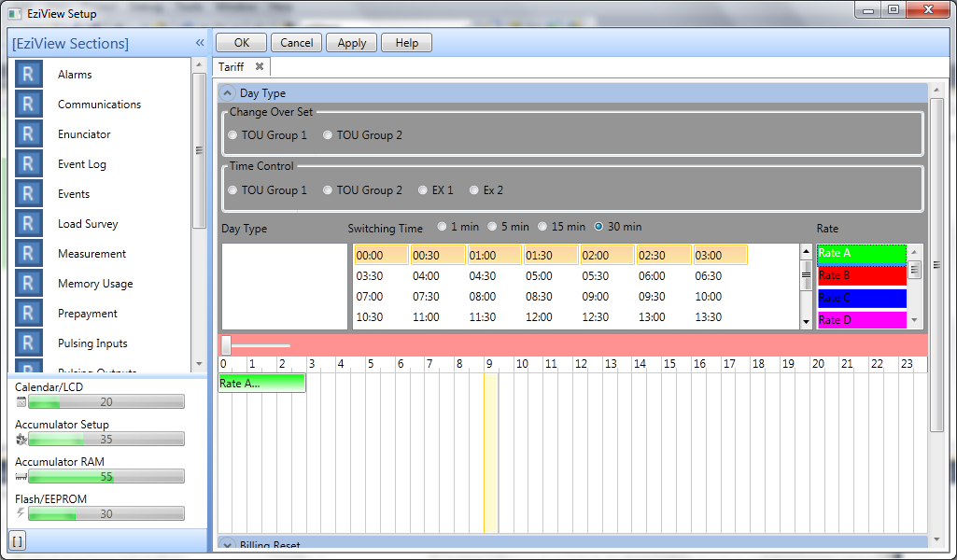Screen dimensions: 957x560
Task: Click the timeline zoom slider thumb
Action: (x=227, y=345)
